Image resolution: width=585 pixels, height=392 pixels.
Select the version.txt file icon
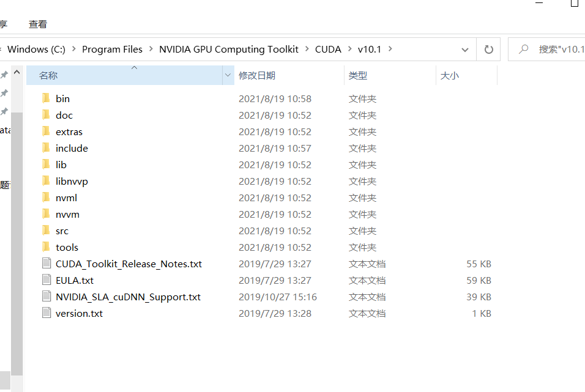click(47, 313)
